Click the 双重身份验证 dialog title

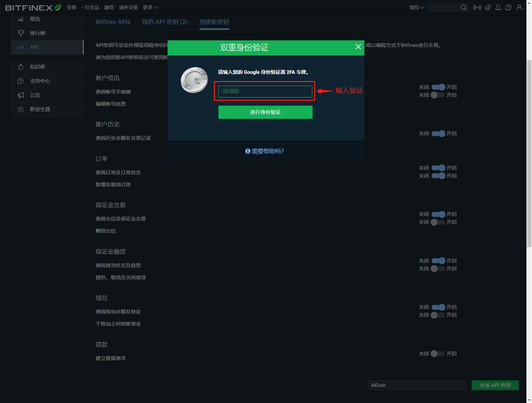point(244,48)
